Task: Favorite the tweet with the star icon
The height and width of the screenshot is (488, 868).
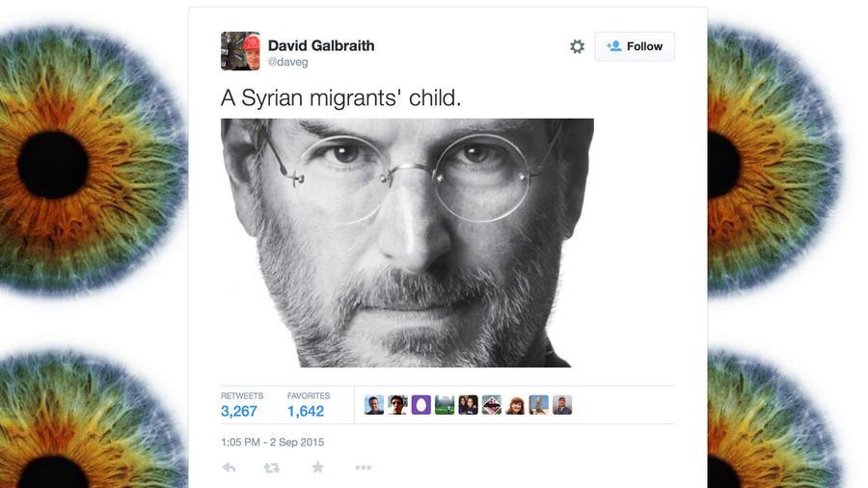Action: [x=317, y=468]
